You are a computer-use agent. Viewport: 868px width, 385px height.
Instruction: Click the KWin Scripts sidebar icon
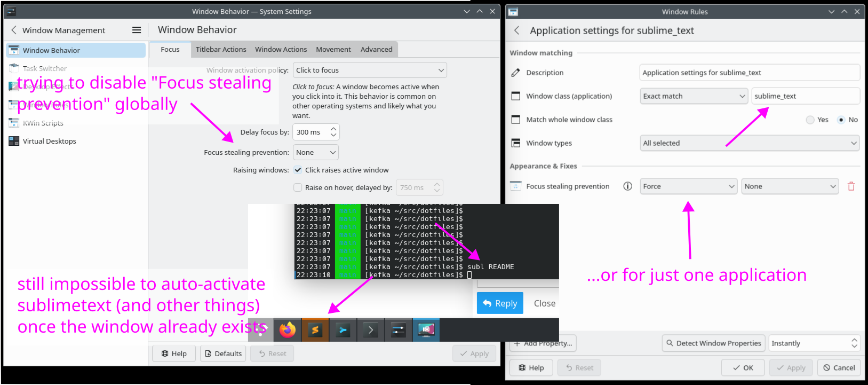tap(14, 123)
